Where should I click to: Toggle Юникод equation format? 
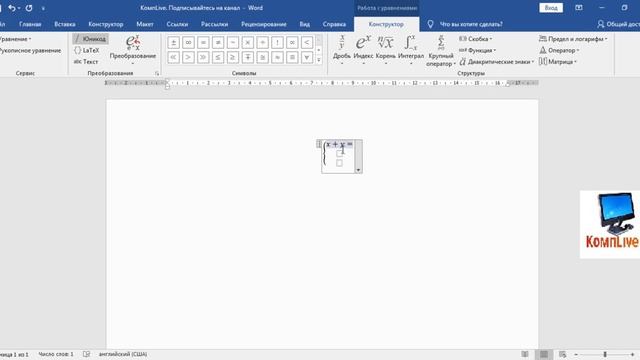coord(91,39)
